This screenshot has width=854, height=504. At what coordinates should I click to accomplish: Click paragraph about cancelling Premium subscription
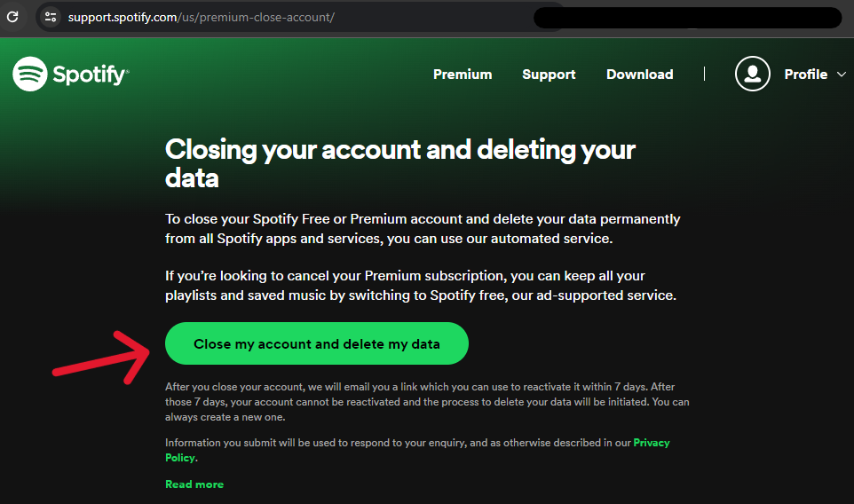421,285
